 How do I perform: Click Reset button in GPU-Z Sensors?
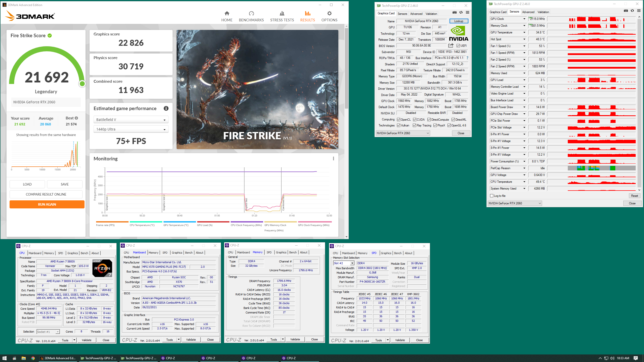[634, 196]
